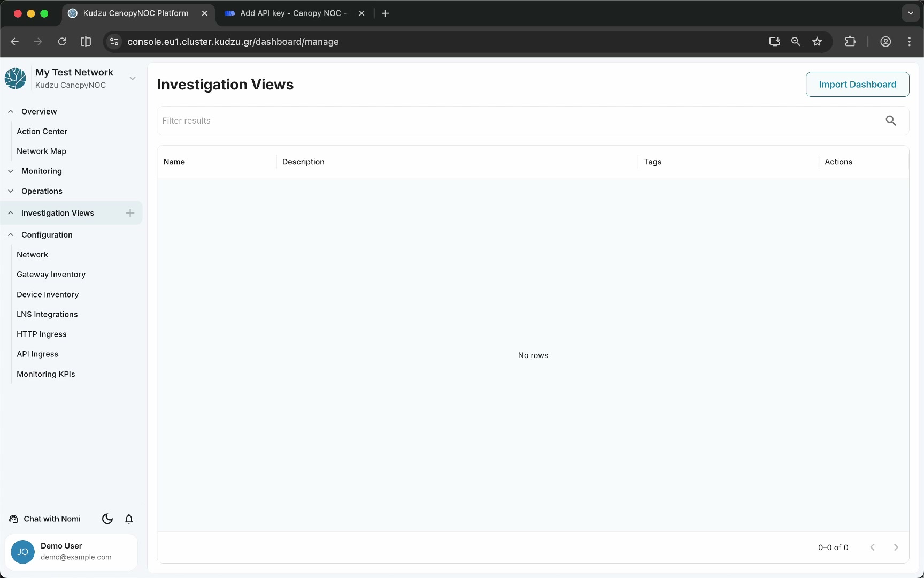Open HTTP Ingress page
The width and height of the screenshot is (924, 578).
42,334
